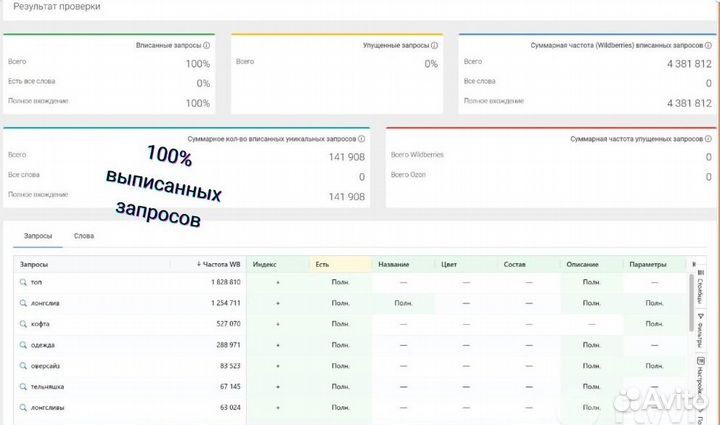Screen dimensions: 720x425
Task: Click search icon in the кофта row
Action: click(23, 324)
